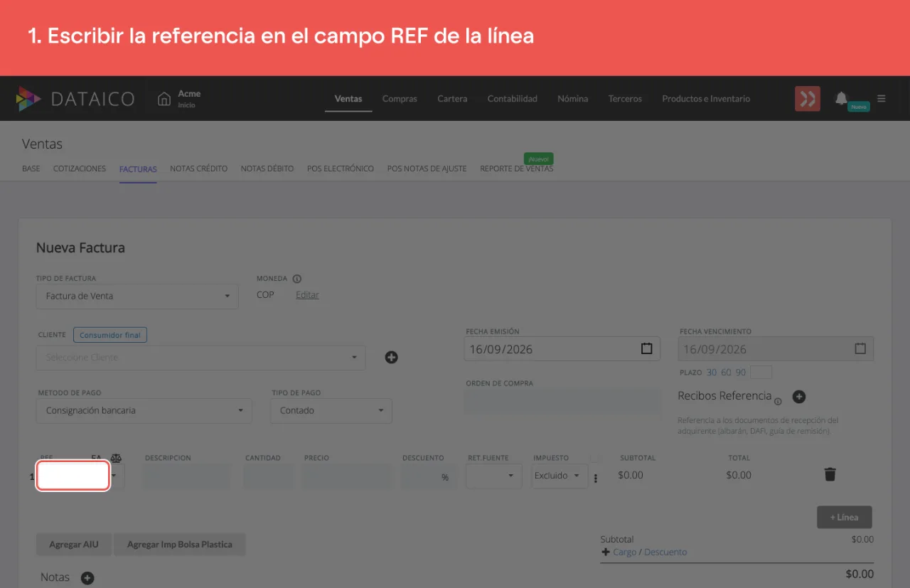Open calendar for Fecha Emisión
910x588 pixels.
pyautogui.click(x=646, y=349)
